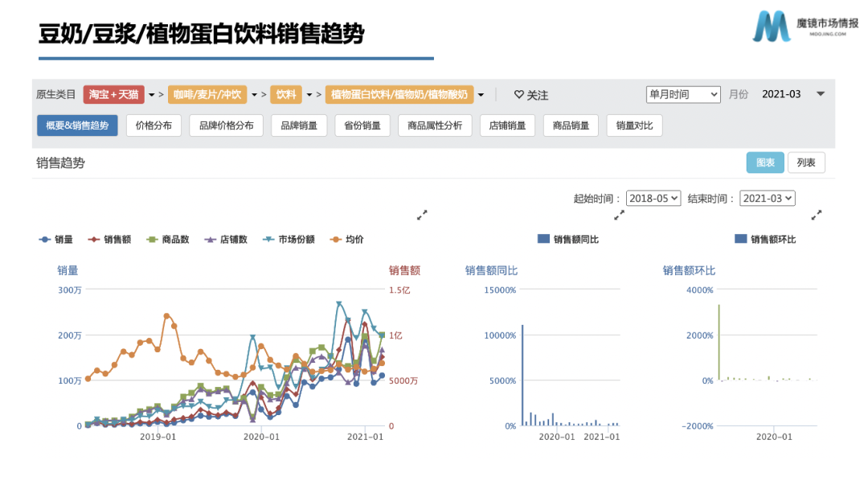868x485 pixels.
Task: Toggle the 销售额 legend series
Action: (109, 240)
